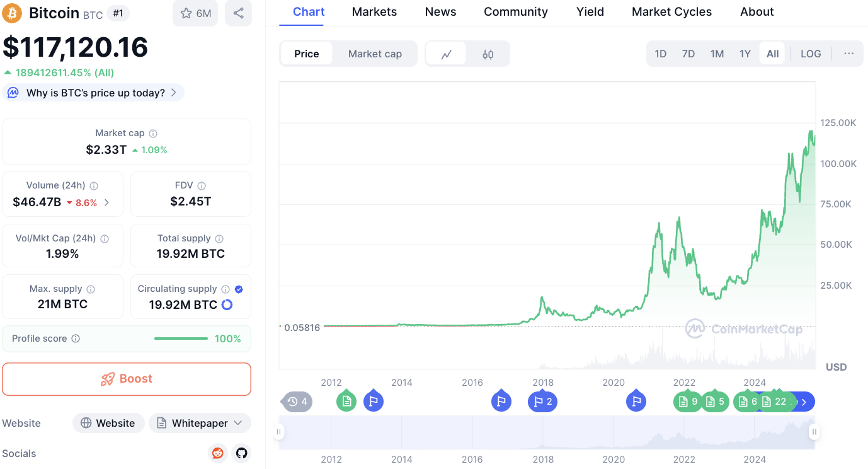The image size is (868, 469).
Task: Click the blue next-events arrow marker
Action: point(804,402)
